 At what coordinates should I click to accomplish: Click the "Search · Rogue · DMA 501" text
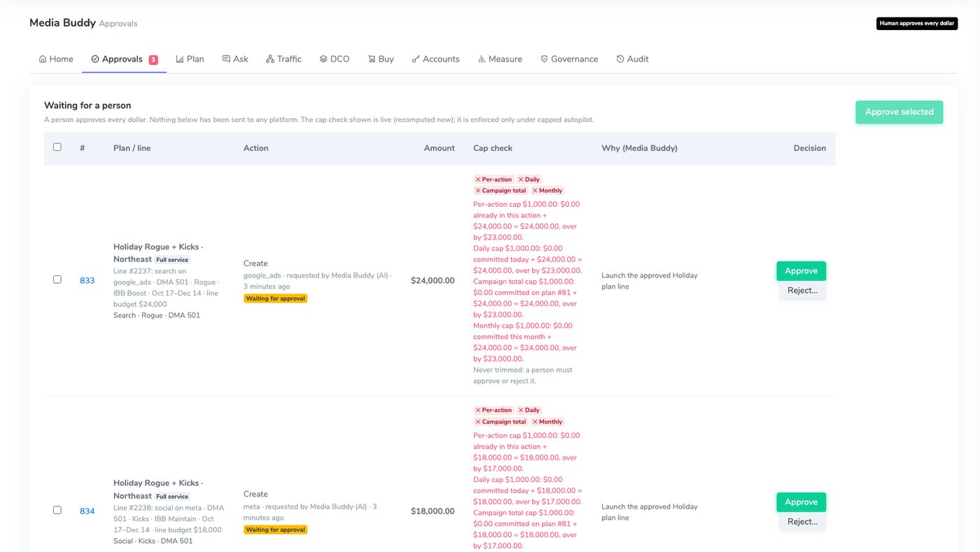pos(157,315)
